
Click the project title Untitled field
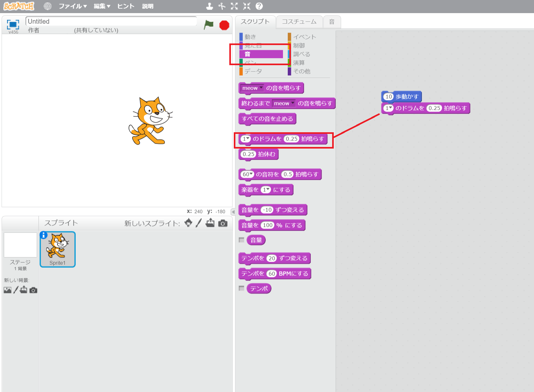(x=111, y=21)
